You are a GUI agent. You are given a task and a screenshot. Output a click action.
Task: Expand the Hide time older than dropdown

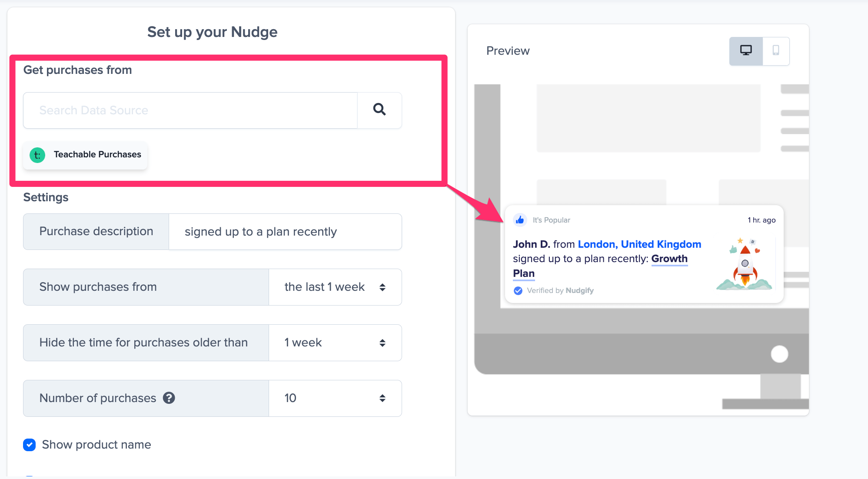pos(335,343)
